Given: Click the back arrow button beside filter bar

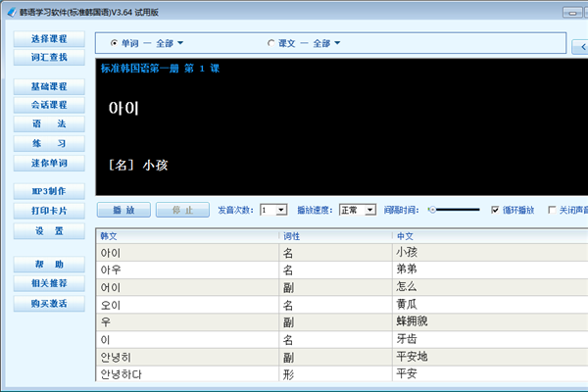Looking at the screenshot, I should [x=581, y=47].
